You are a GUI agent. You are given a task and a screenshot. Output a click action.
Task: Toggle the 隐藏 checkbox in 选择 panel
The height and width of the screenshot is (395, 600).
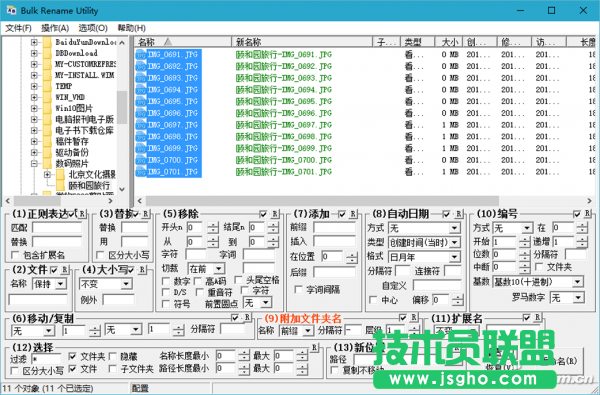click(113, 357)
